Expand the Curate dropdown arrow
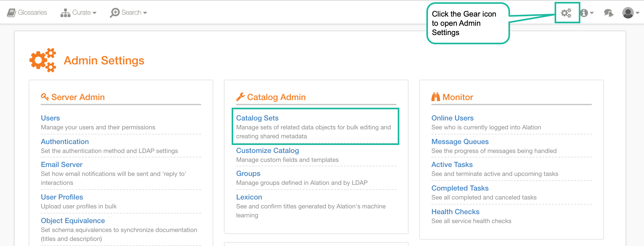 pos(94,13)
